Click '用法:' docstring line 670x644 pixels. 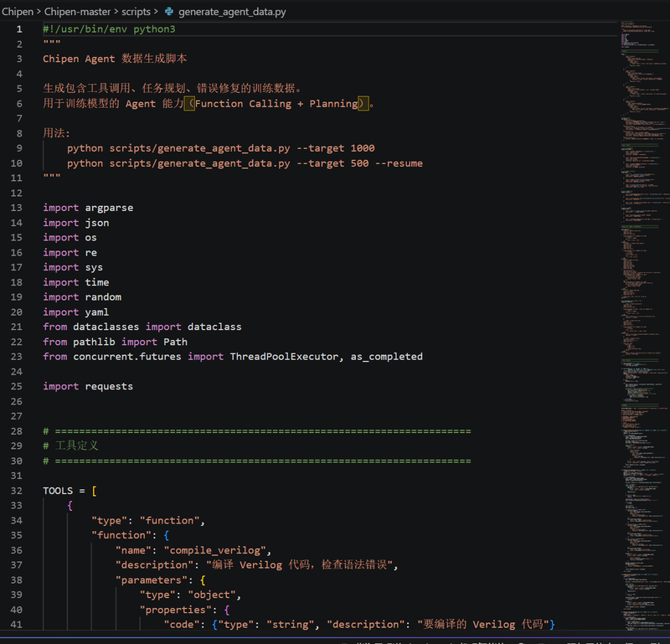click(56, 133)
